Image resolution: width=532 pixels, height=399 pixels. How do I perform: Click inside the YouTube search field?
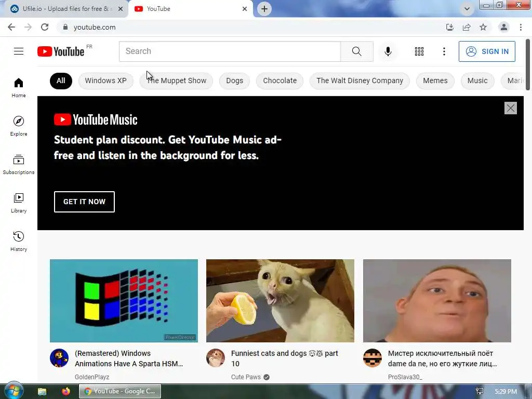coord(230,51)
